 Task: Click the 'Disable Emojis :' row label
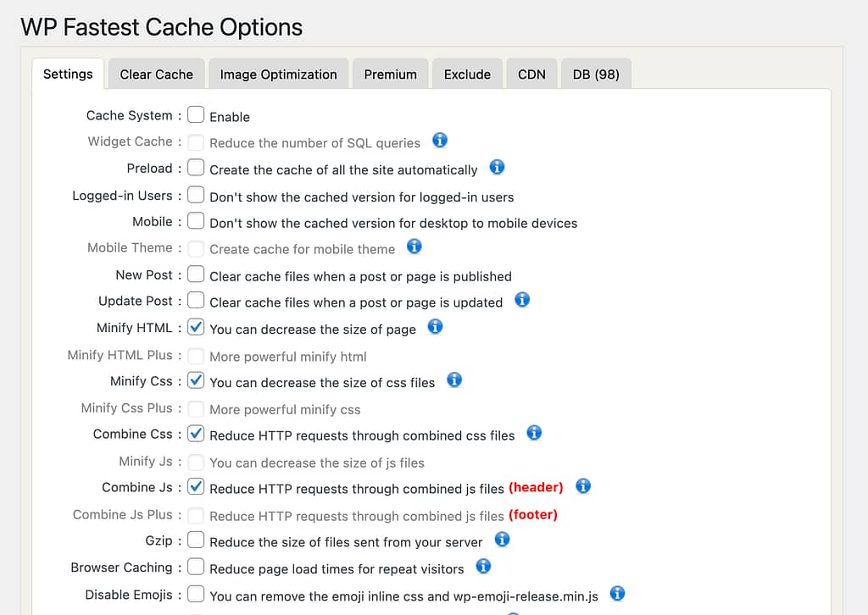pos(133,595)
